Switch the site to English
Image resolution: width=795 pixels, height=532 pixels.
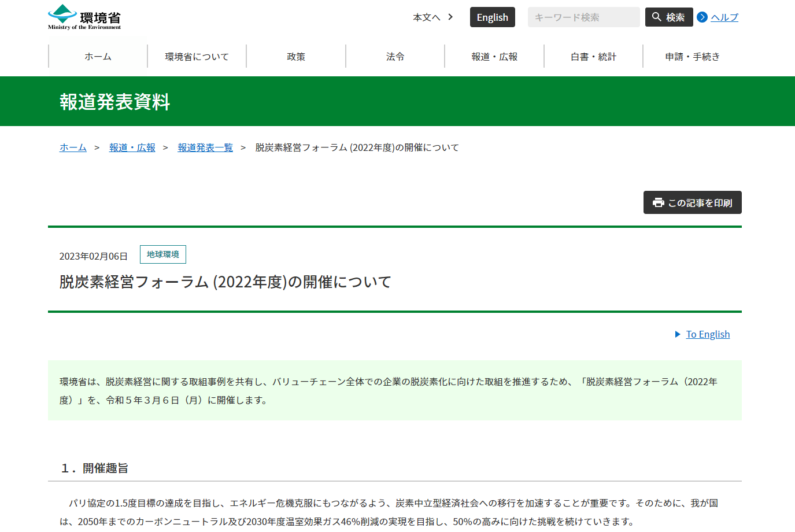[x=492, y=17]
